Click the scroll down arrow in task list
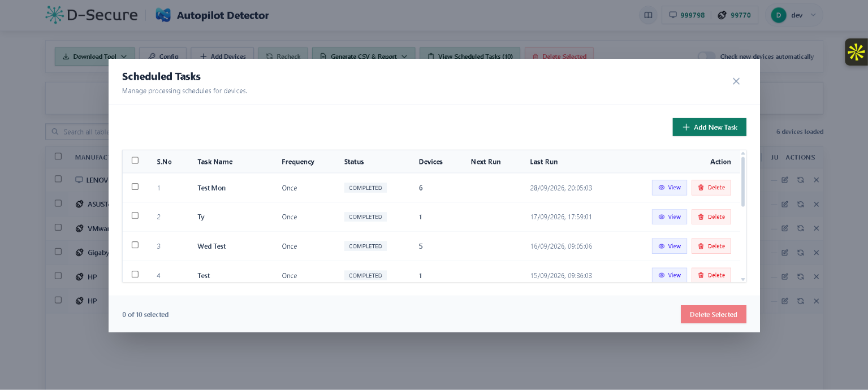This screenshot has width=868, height=390. pos(743,279)
